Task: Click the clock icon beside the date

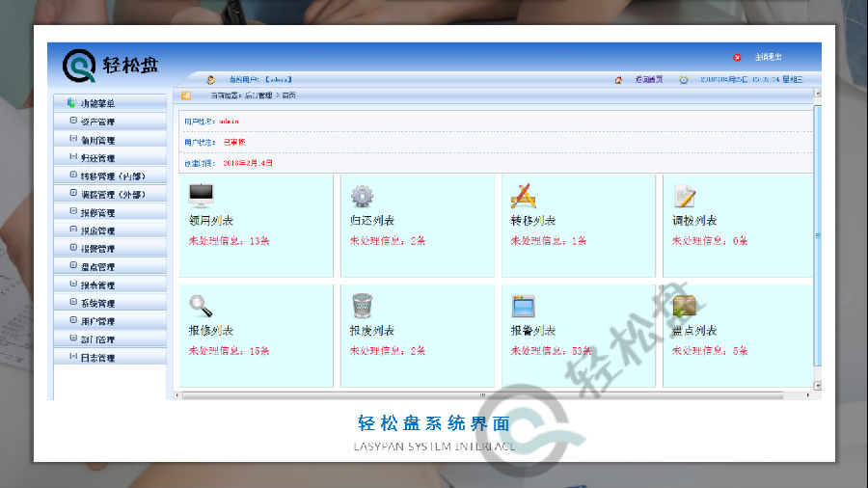Action: point(684,80)
